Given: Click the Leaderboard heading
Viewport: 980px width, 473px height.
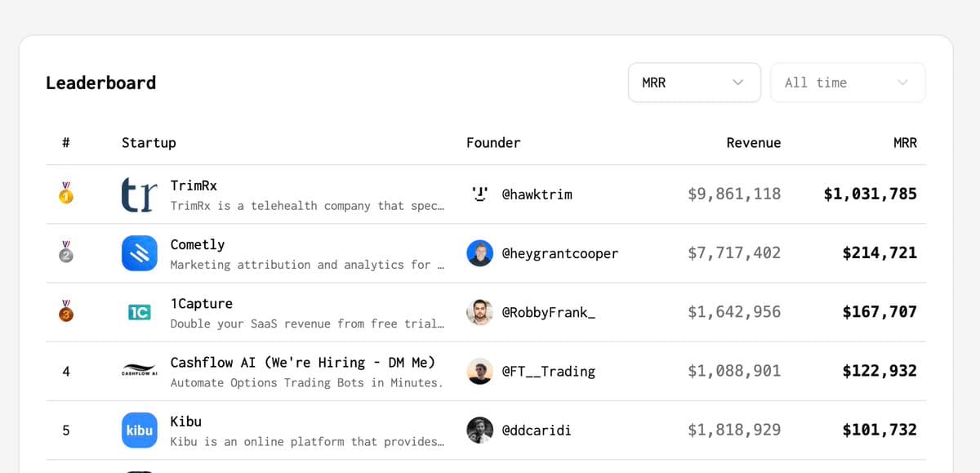Looking at the screenshot, I should pyautogui.click(x=100, y=83).
